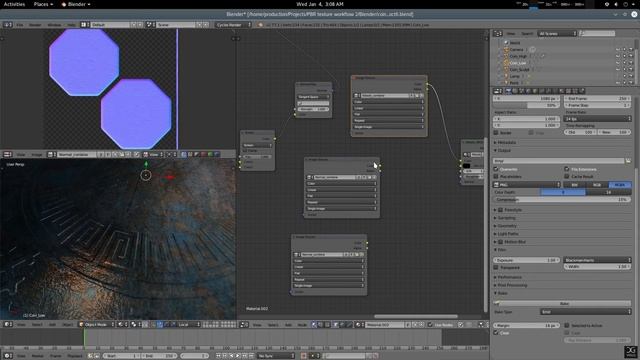The width and height of the screenshot is (640, 360).
Task: Expand the Metadata panel
Action: (506, 142)
